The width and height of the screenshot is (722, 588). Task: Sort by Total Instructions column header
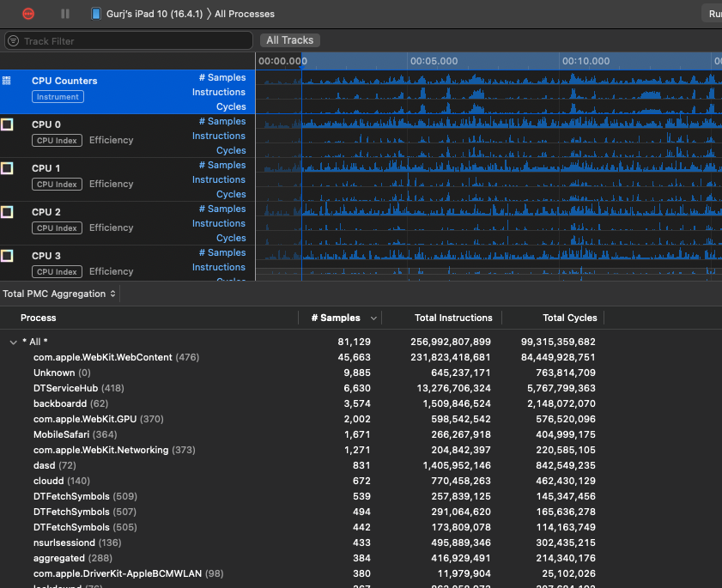coord(453,318)
